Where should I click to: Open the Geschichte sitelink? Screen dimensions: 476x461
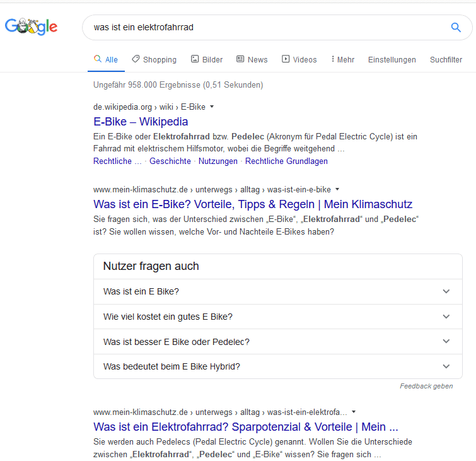pos(170,161)
